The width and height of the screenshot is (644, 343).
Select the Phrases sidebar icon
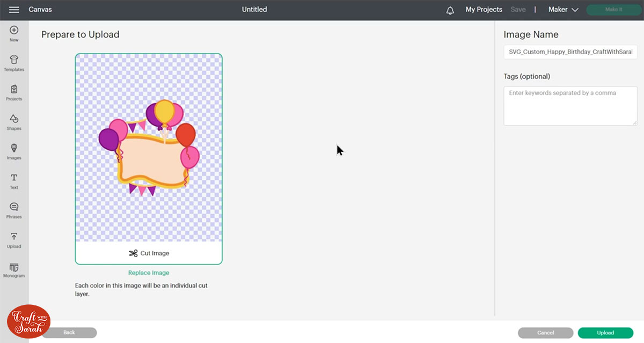pos(14,209)
